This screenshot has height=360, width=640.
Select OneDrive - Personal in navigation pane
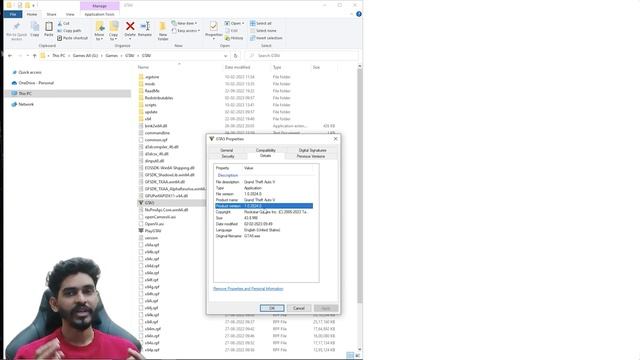pyautogui.click(x=36, y=83)
